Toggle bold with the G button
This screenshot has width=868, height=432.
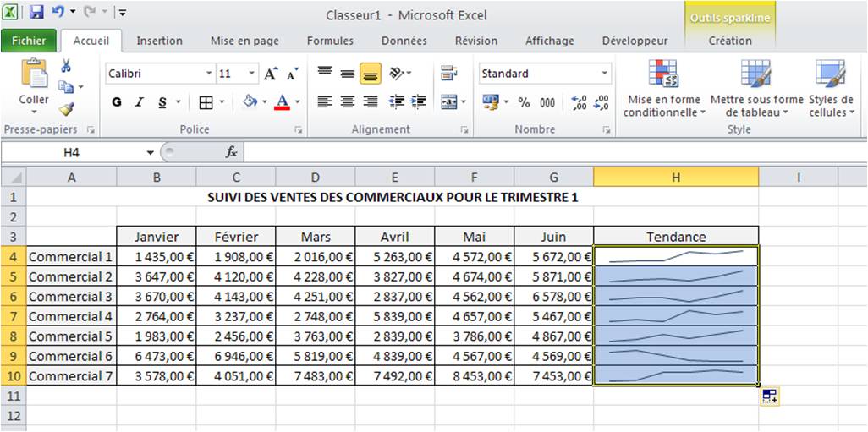117,102
